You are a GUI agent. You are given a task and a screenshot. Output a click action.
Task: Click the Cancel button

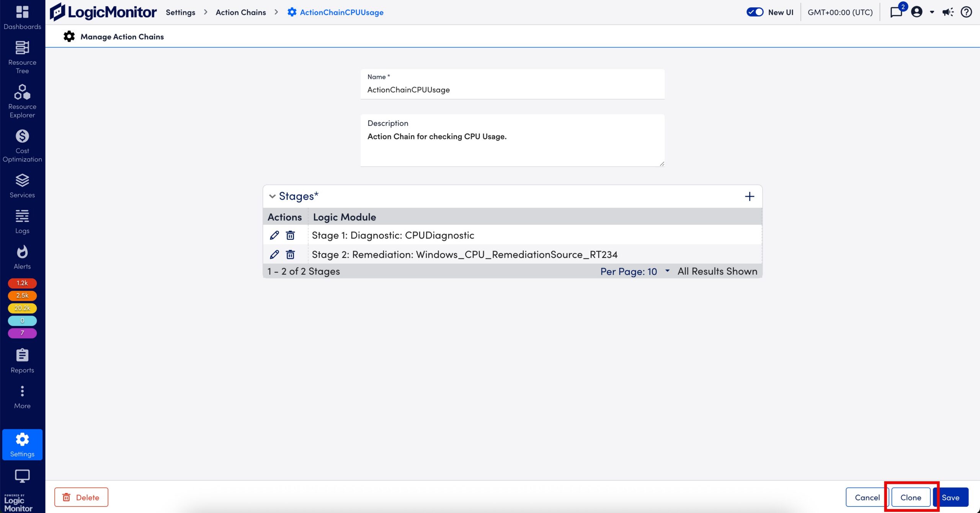[867, 497]
